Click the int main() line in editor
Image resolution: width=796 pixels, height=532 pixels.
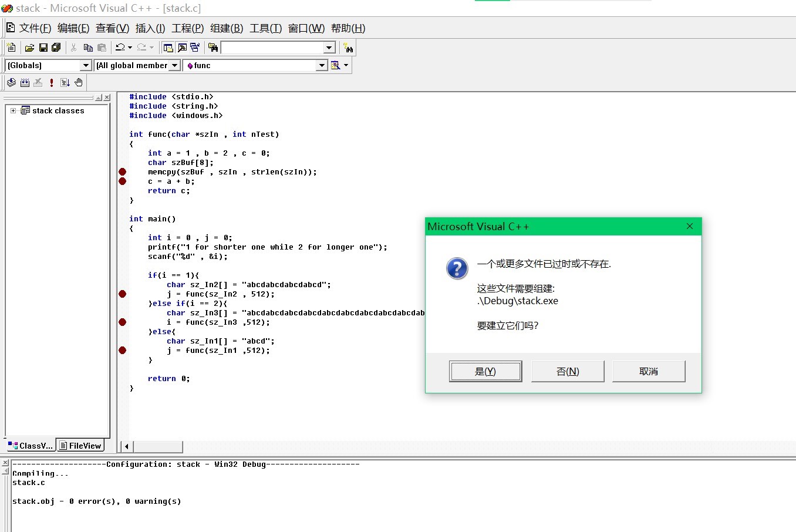[153, 219]
